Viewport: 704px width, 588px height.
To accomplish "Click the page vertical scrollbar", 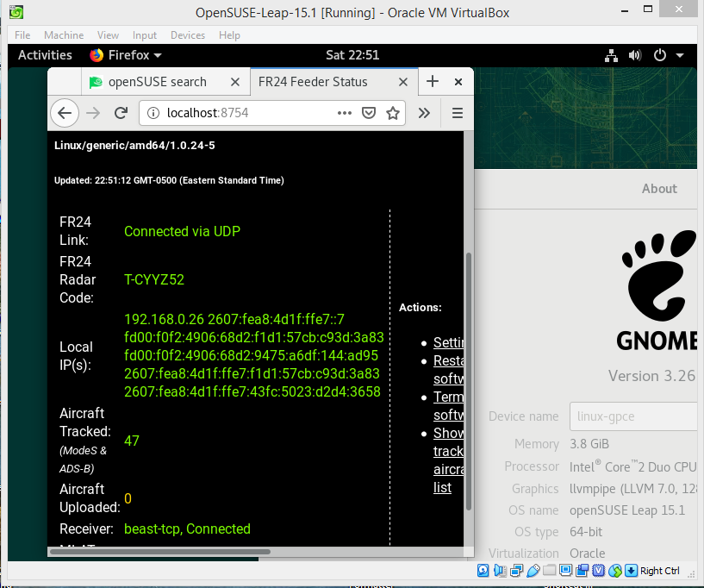I will point(468,382).
